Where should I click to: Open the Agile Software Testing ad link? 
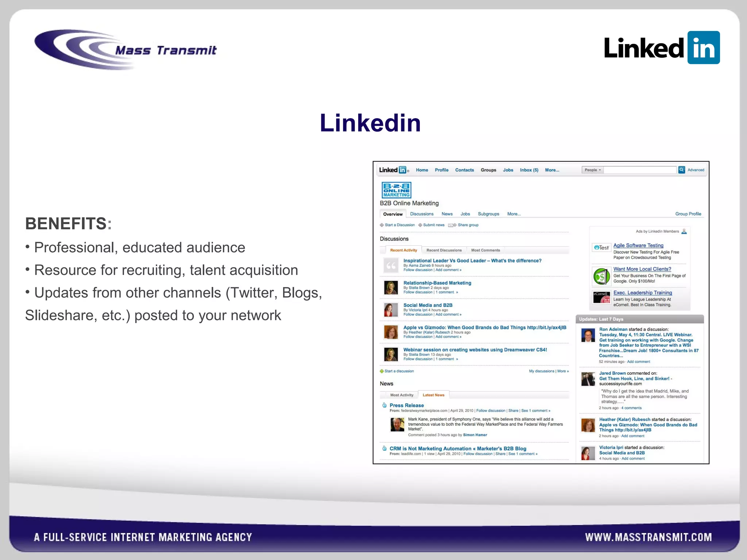[x=638, y=245]
